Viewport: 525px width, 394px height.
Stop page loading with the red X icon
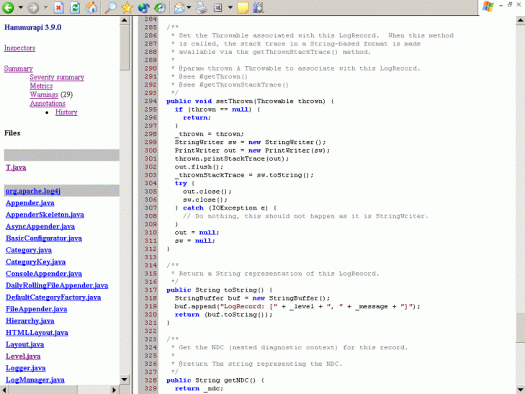[x=59, y=7]
